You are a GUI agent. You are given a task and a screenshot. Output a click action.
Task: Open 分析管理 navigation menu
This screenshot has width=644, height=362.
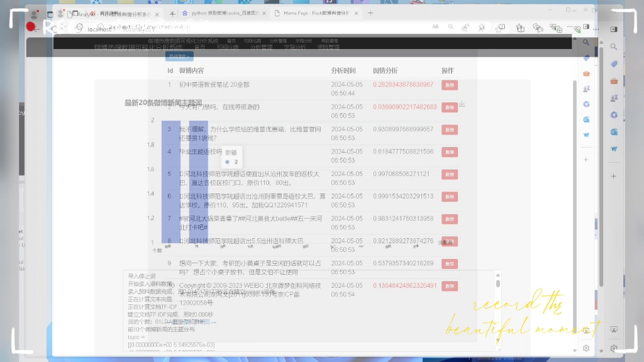tap(261, 47)
